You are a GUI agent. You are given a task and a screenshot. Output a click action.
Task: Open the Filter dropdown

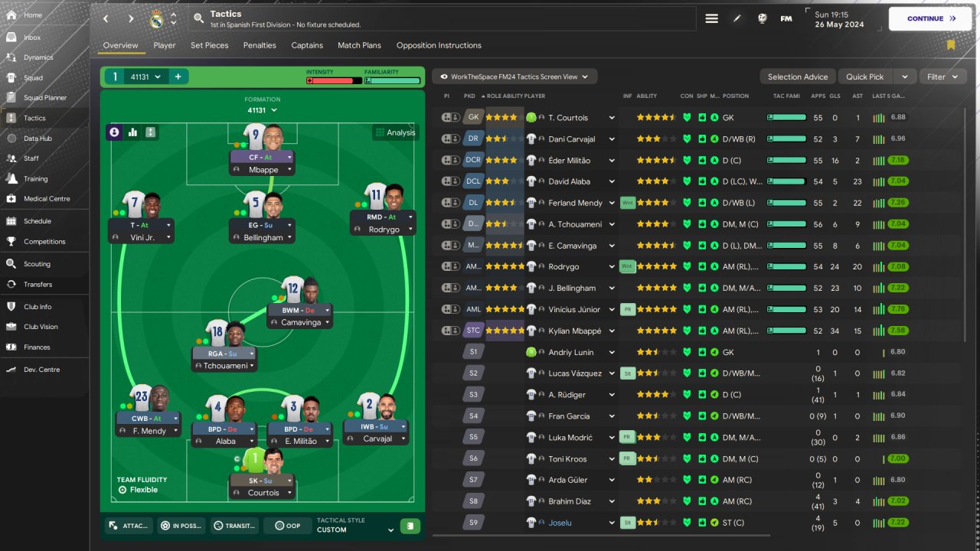click(942, 77)
